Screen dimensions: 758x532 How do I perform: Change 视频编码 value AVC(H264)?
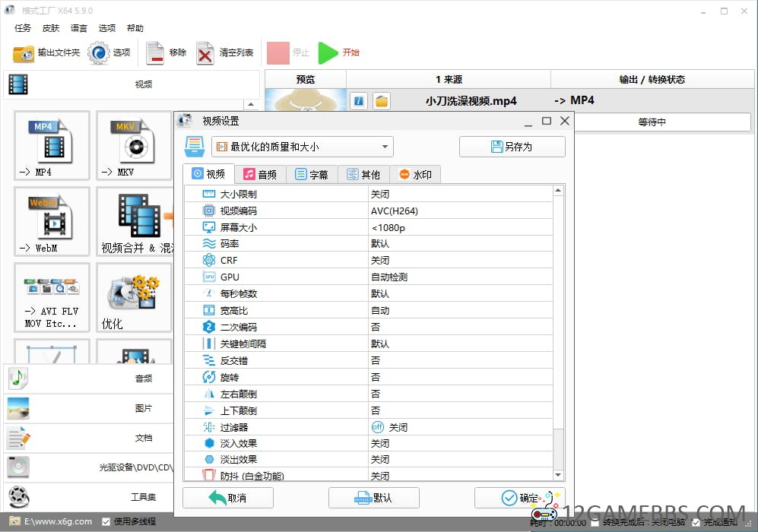[x=461, y=211]
